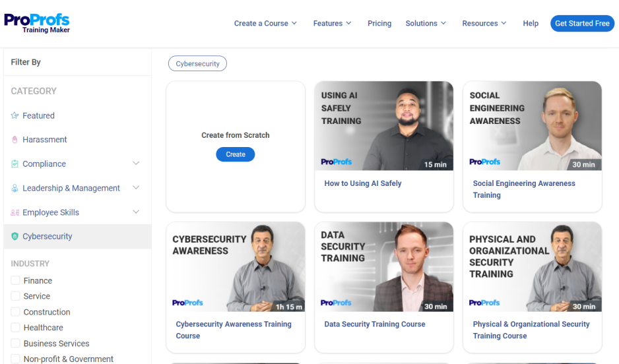
Task: Expand the Leadership & Management chevron
Action: [x=136, y=188]
